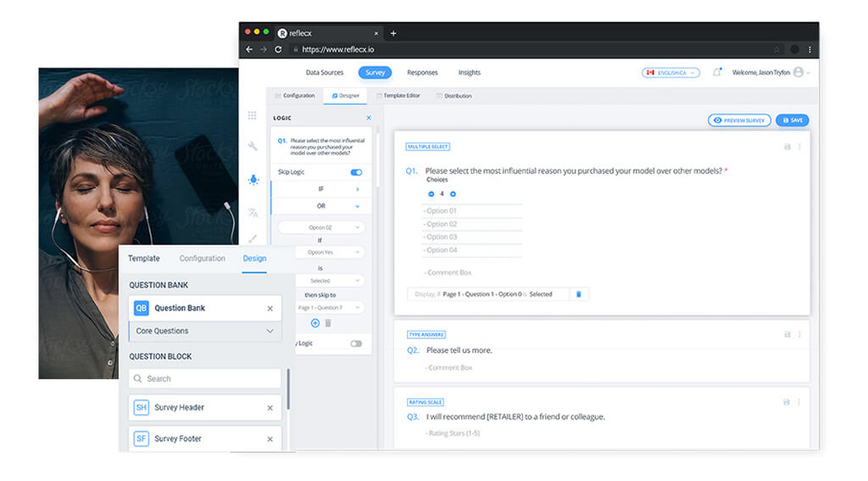Click the Question Block search field

click(205, 378)
